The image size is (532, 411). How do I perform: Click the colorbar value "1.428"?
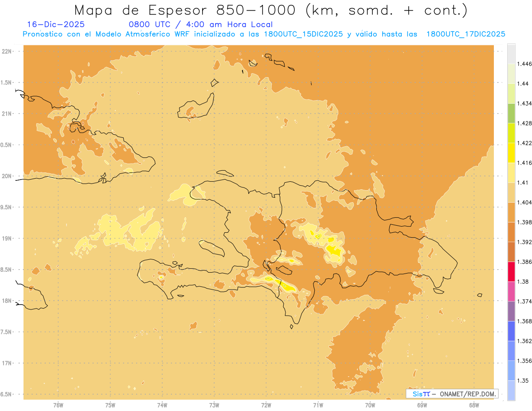click(x=524, y=123)
